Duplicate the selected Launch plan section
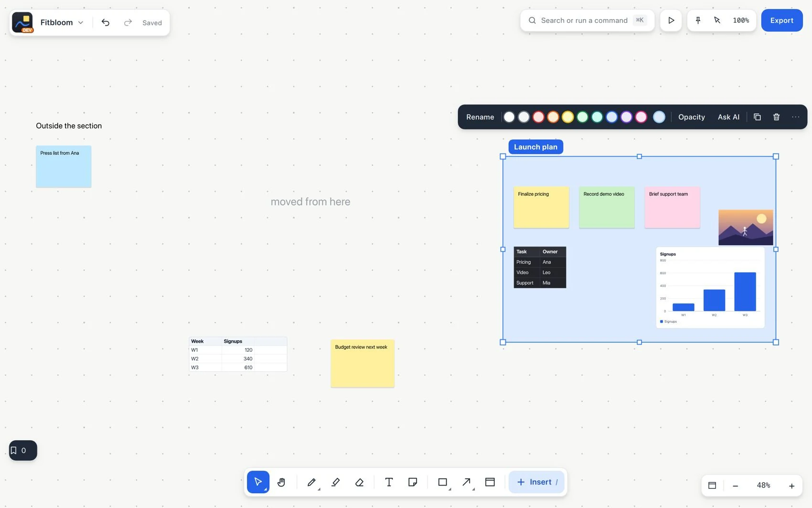 (x=757, y=117)
